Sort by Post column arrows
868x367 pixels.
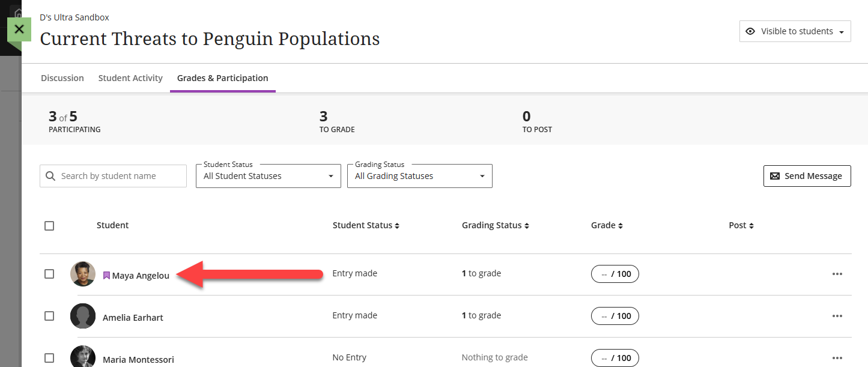pos(751,226)
